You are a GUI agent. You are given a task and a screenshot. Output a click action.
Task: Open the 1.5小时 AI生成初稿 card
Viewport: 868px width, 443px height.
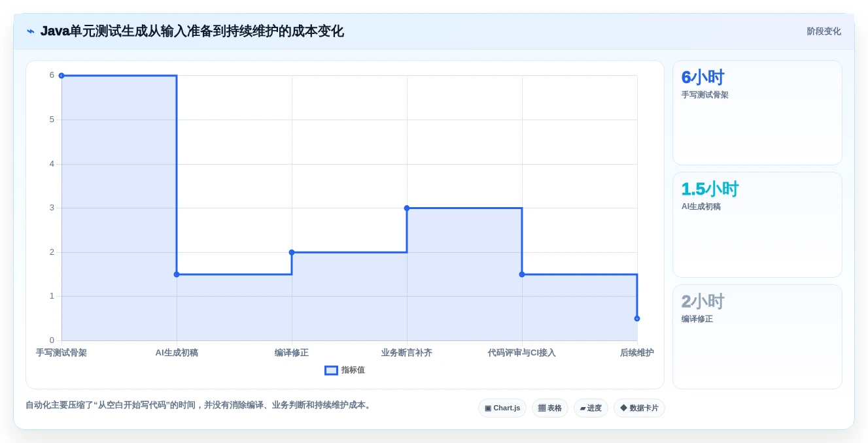tap(757, 225)
